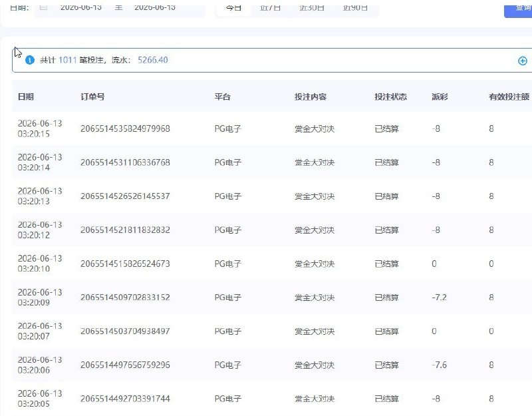Click PG电子 in the 03:20:15 row
532x416 pixels.
[227, 128]
